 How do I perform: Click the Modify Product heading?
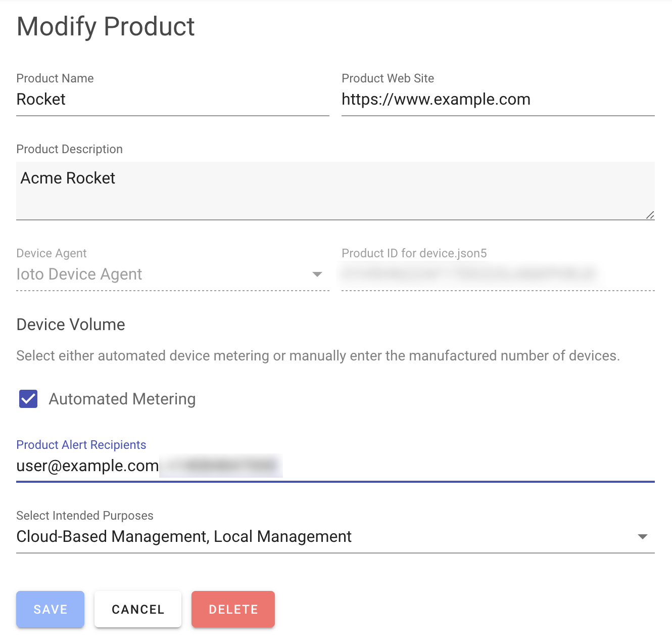(106, 27)
